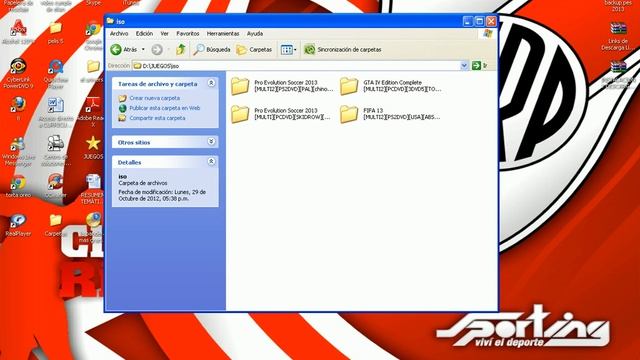Select the torta oreo Chrome shortcut

18,186
